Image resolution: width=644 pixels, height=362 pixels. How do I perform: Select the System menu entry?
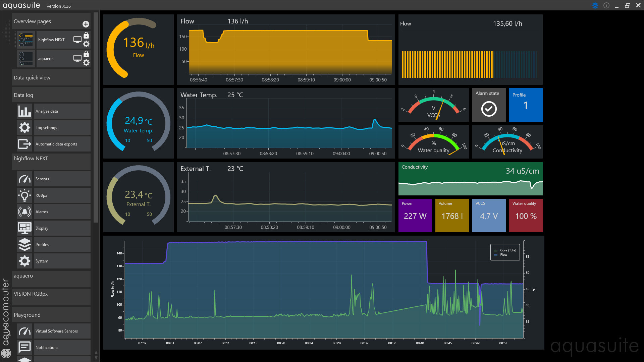click(x=62, y=261)
